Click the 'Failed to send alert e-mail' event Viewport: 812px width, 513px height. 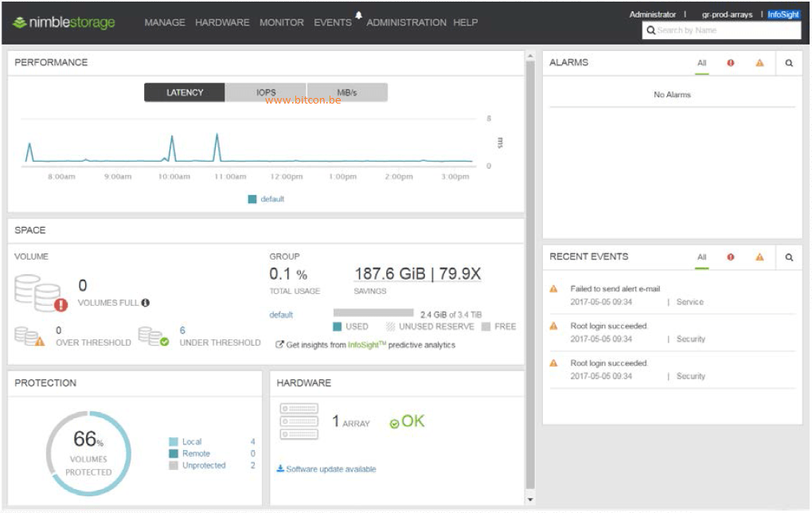click(x=615, y=288)
